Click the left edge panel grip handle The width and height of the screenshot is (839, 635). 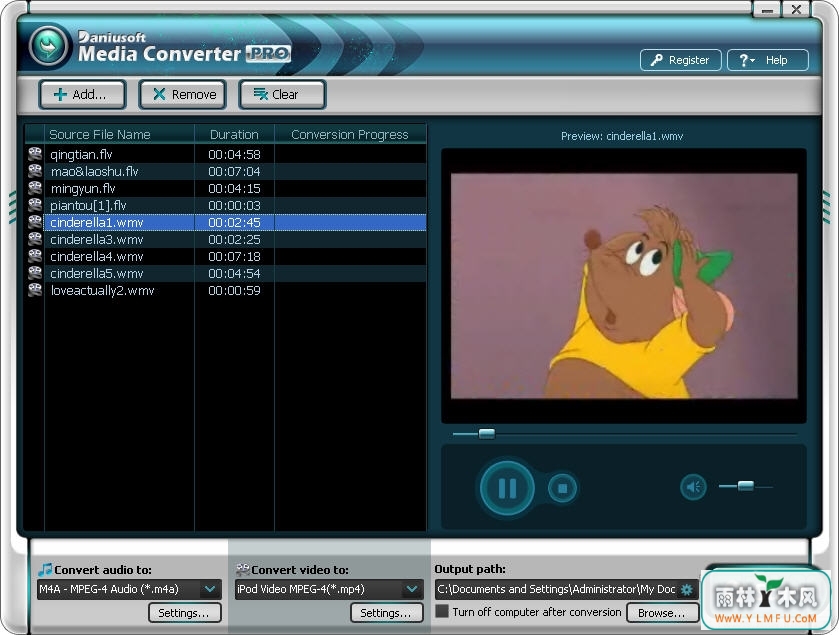(12, 207)
